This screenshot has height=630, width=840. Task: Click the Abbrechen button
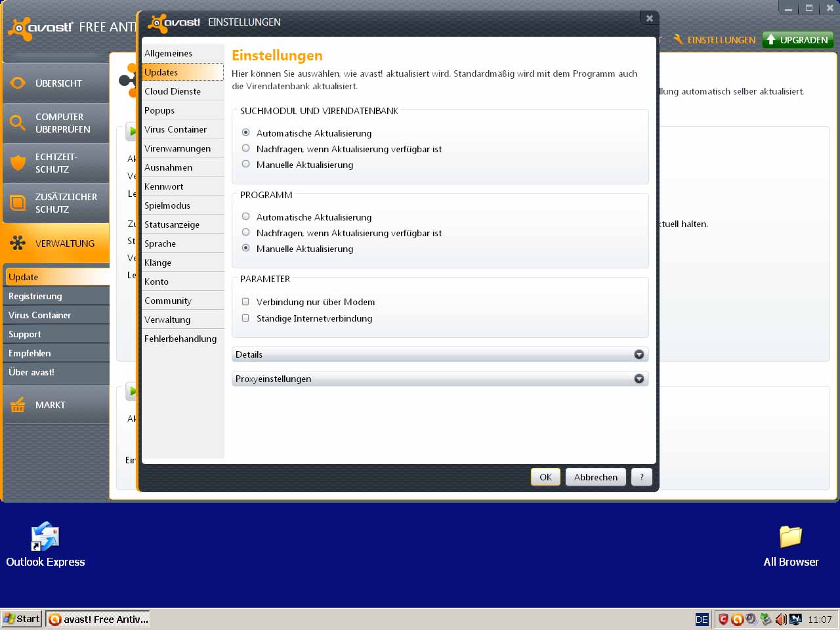coord(595,477)
